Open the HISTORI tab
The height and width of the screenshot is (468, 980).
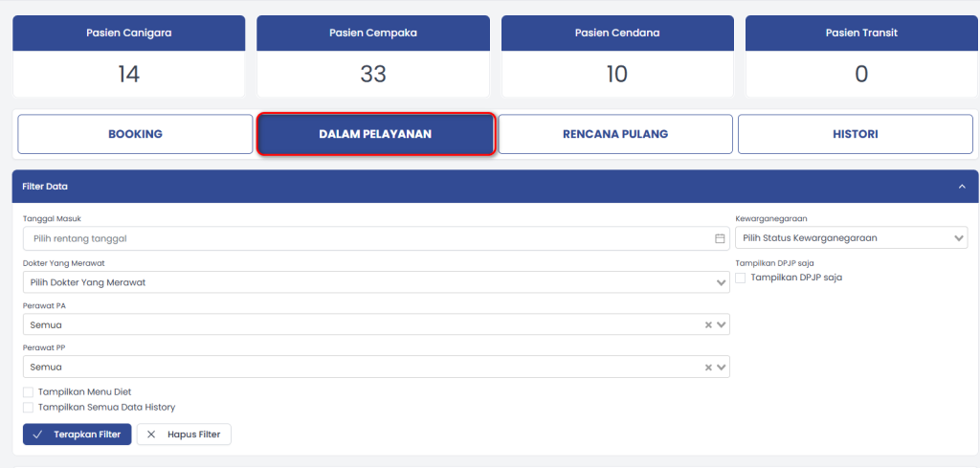click(x=855, y=134)
